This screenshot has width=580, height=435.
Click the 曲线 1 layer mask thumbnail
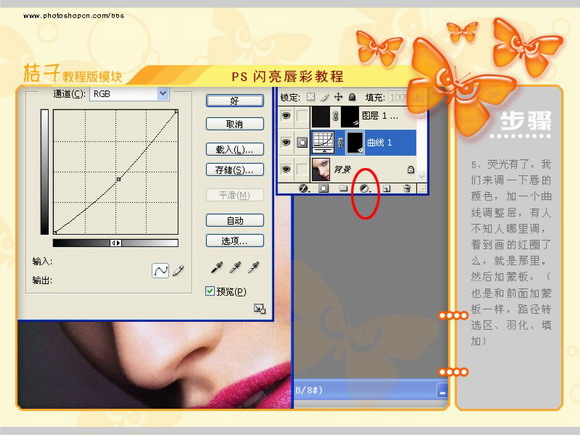pyautogui.click(x=355, y=142)
